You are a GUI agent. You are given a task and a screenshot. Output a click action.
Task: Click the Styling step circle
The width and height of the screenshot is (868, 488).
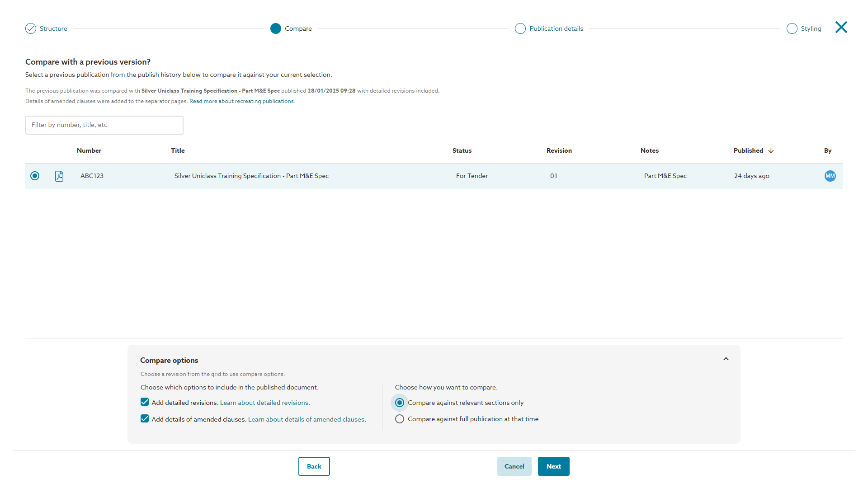coord(792,28)
